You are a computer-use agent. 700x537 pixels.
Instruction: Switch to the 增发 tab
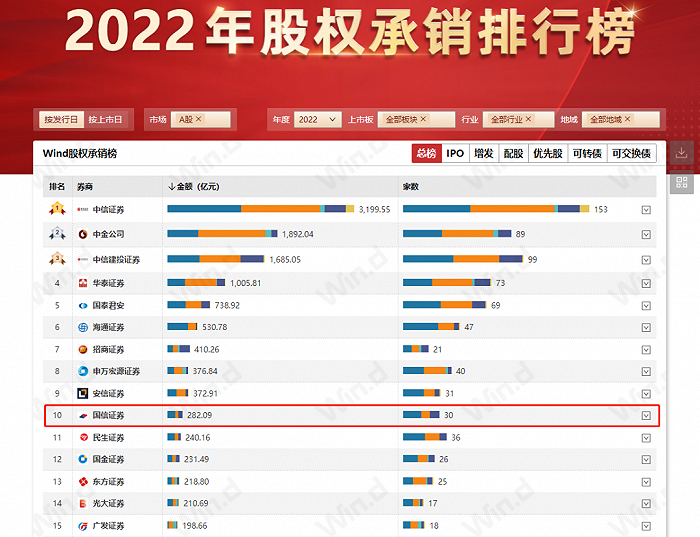coord(483,154)
